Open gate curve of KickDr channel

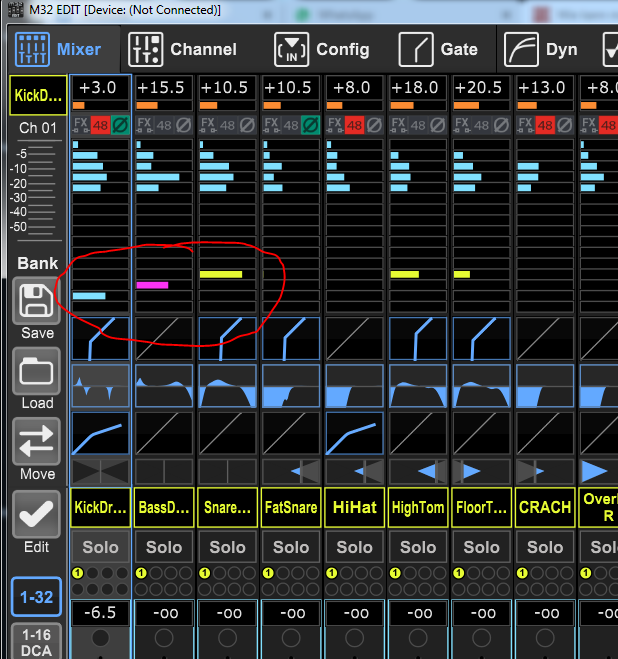(x=100, y=339)
